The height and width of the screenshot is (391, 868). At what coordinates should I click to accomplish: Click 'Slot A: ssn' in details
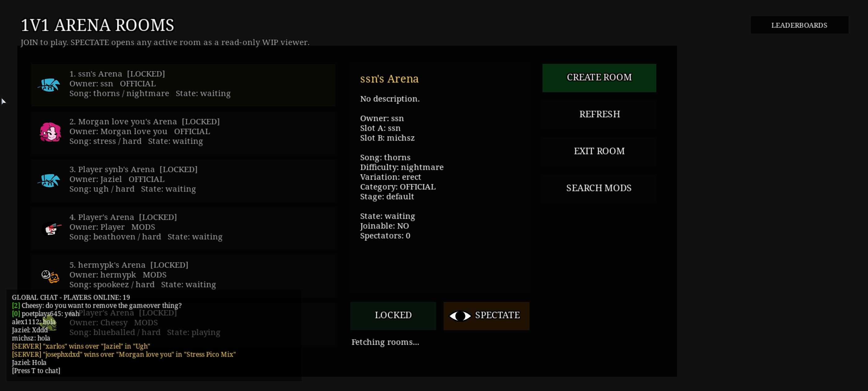[380, 128]
